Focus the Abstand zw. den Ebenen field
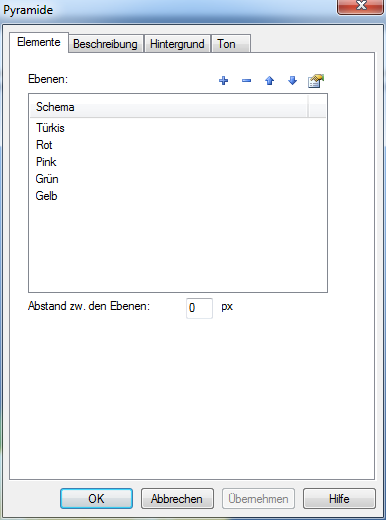 coord(199,308)
